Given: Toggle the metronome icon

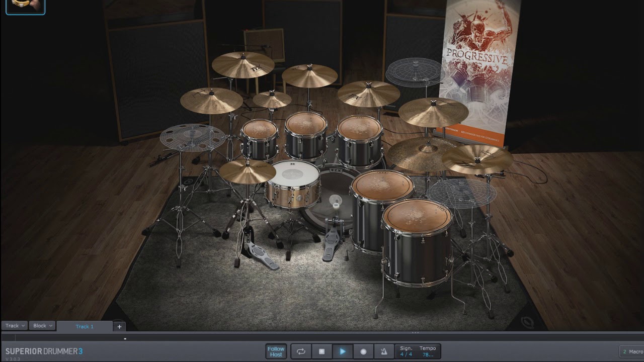Looking at the screenshot, I should [384, 351].
